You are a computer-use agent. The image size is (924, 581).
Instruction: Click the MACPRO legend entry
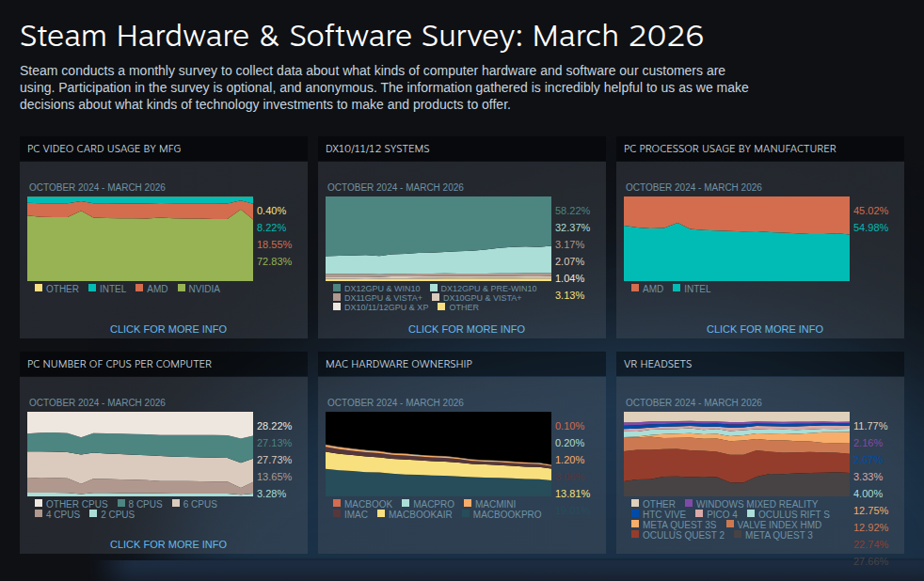coord(428,504)
